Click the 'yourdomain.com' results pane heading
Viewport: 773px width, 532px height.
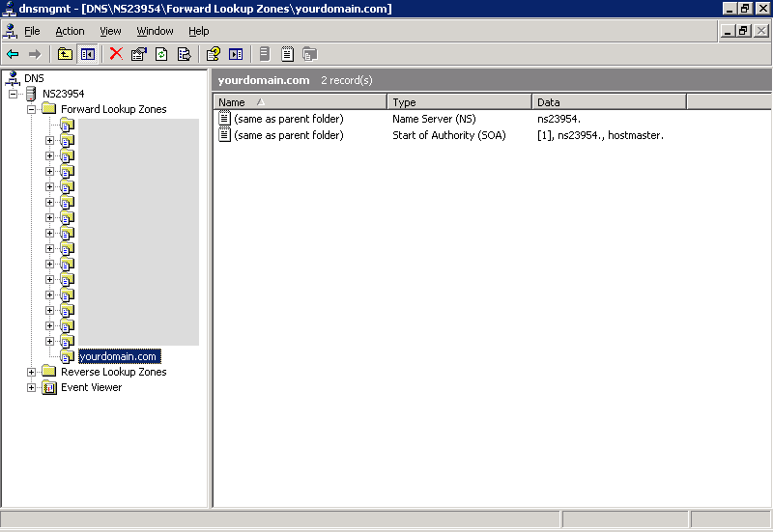(264, 80)
